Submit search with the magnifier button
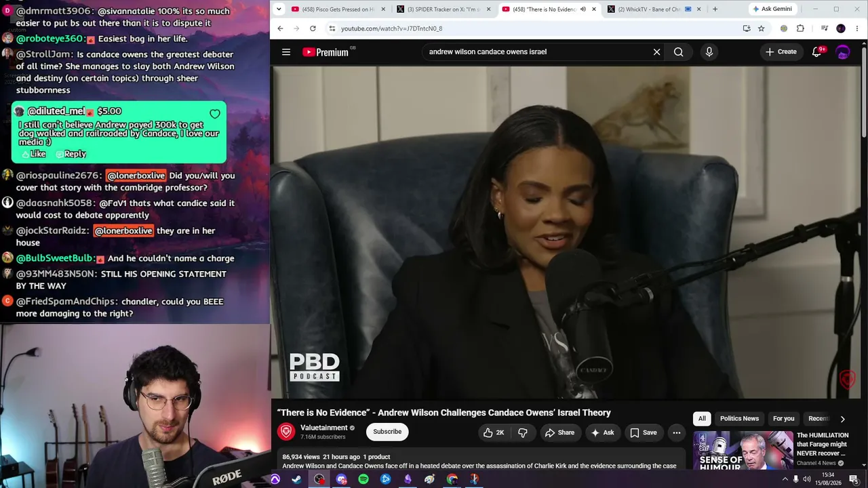Screen dimensions: 868x488 [679, 52]
